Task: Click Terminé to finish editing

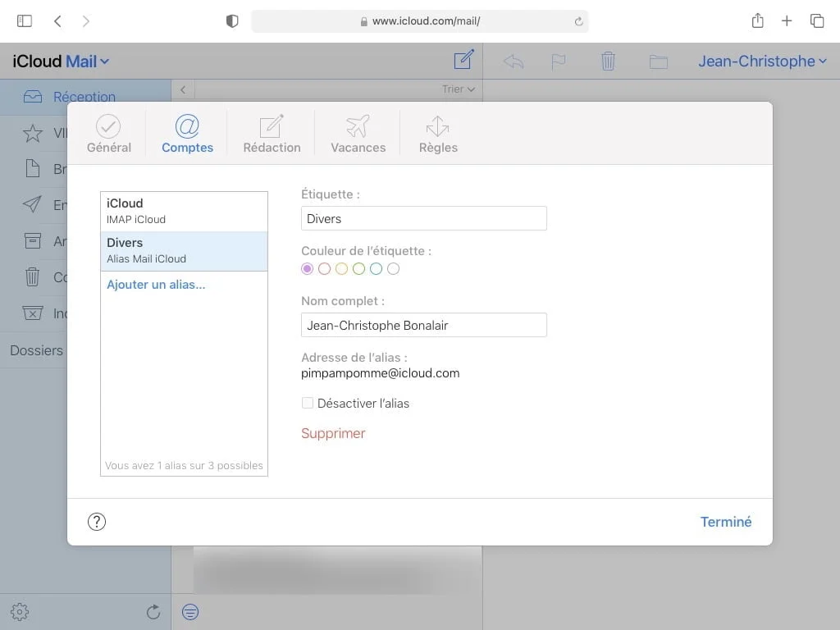Action: point(725,521)
